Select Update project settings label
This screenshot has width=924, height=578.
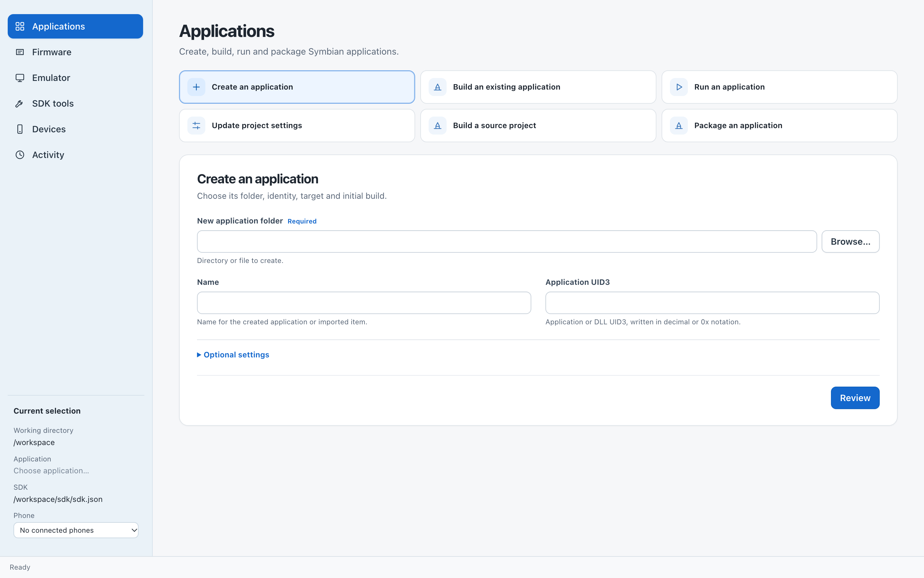tap(257, 125)
